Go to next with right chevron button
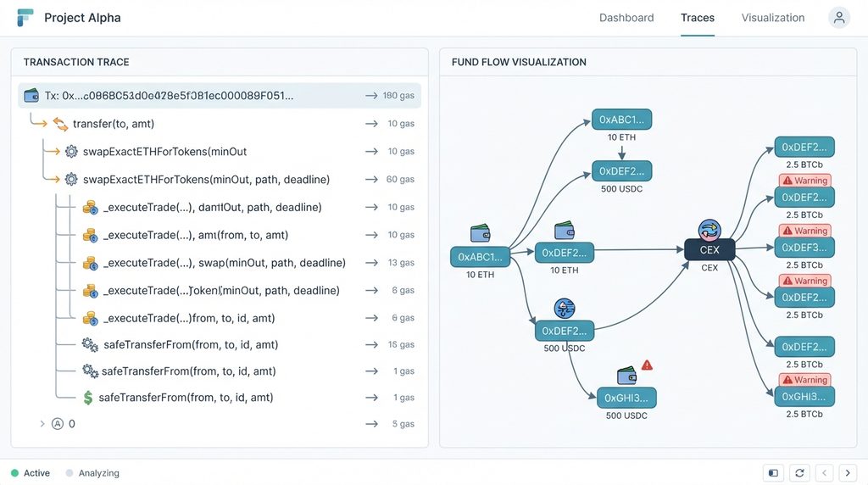 (x=848, y=473)
